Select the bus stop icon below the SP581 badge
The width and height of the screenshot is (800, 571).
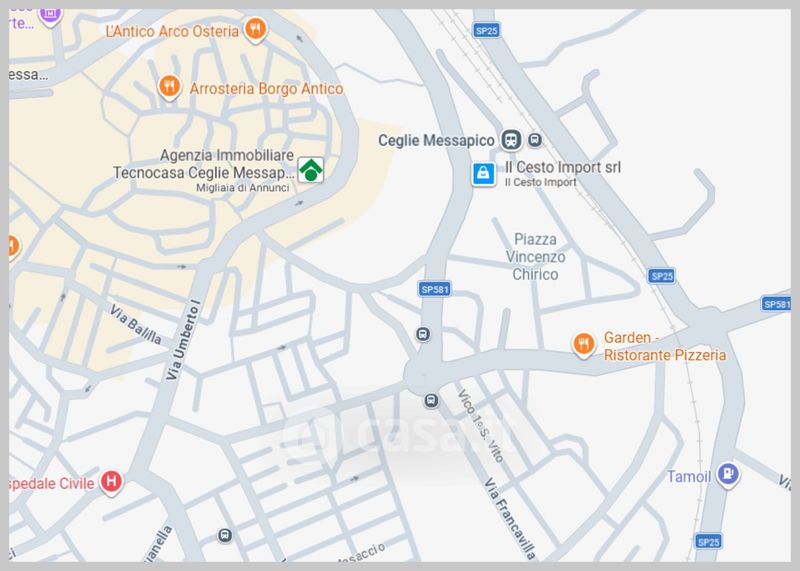(423, 334)
